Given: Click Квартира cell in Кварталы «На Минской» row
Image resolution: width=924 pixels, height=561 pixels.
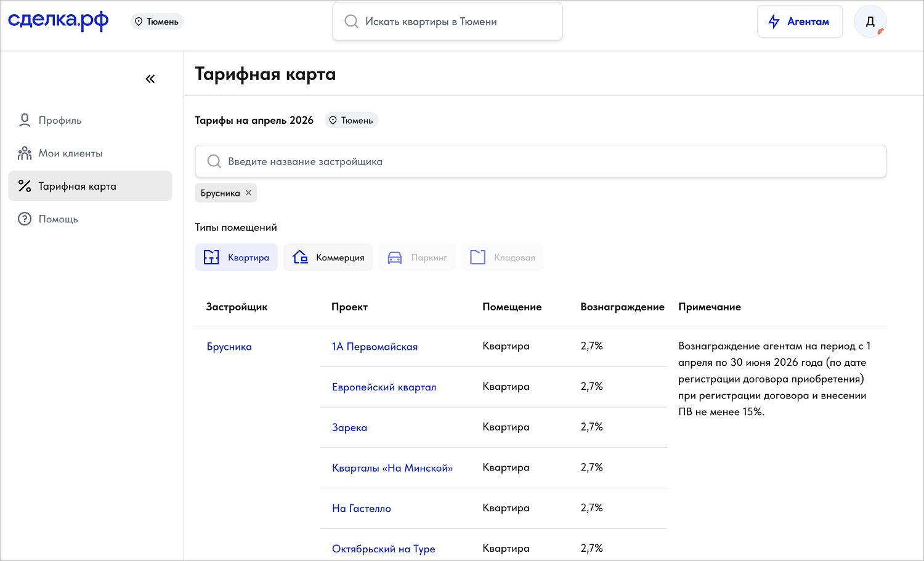Looking at the screenshot, I should [506, 467].
